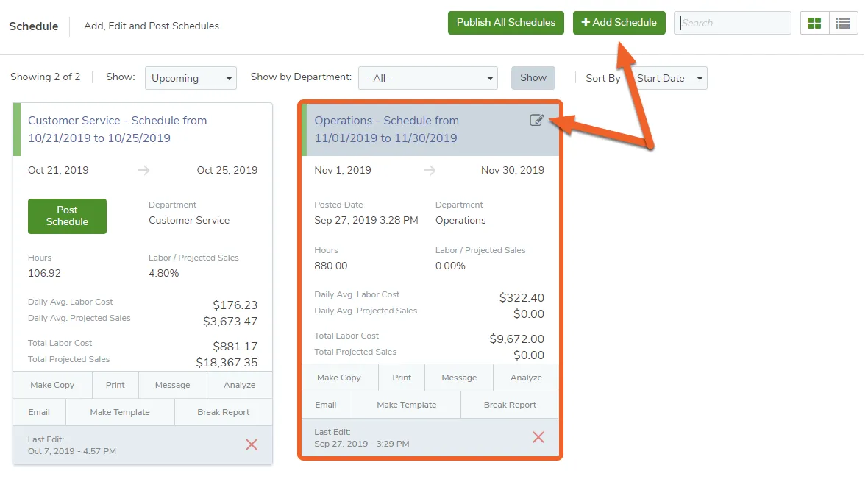Message staff on Operations schedule
Screen dimensions: 868x482
[x=460, y=378]
